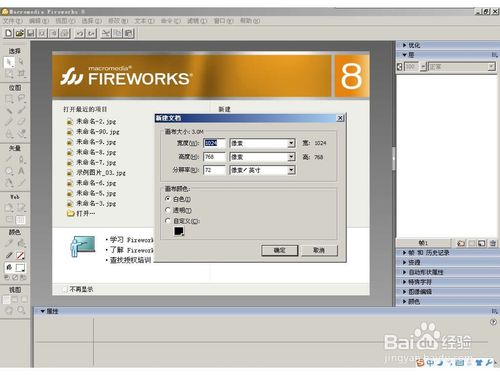Open the resolution unit dropdown (像素/英寸)
The image size is (500, 375).
291,170
